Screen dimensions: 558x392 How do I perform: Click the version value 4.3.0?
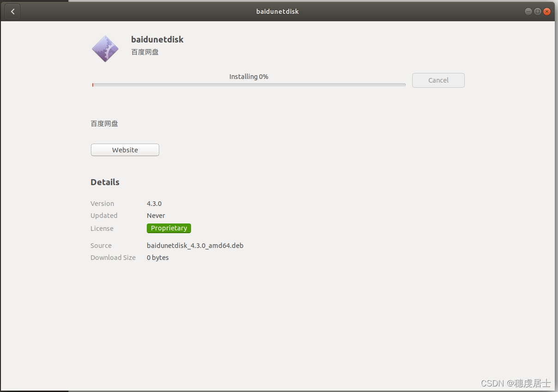pos(154,204)
